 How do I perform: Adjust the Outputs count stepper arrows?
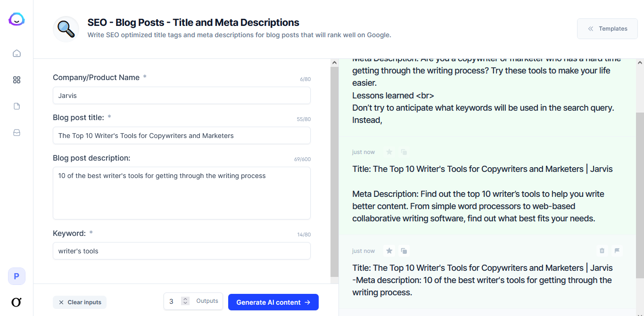point(185,301)
